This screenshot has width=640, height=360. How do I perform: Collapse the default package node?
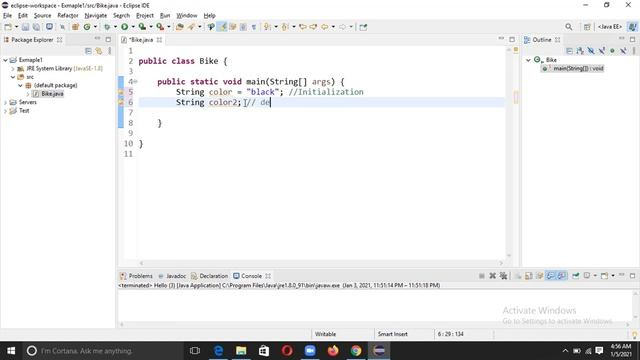pos(20,85)
